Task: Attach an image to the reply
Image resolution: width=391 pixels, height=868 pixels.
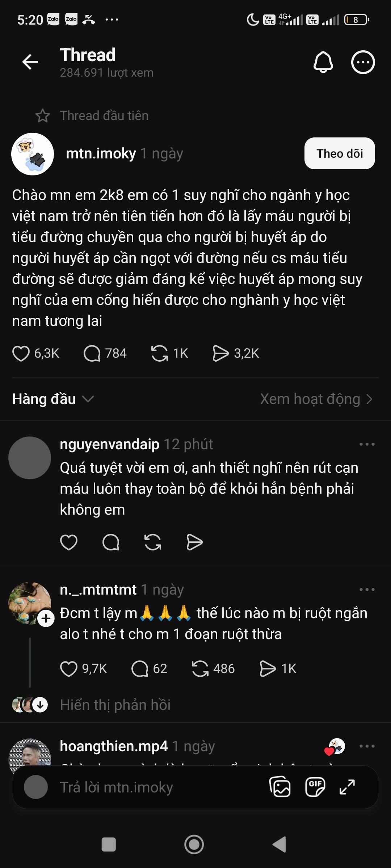Action: pos(280,787)
